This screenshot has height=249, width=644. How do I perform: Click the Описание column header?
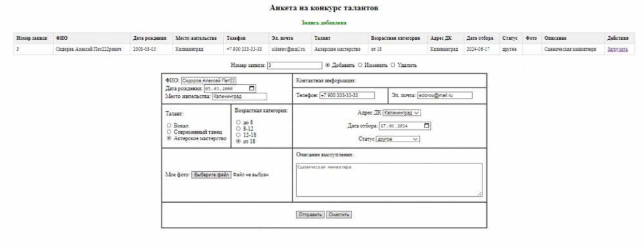click(573, 38)
